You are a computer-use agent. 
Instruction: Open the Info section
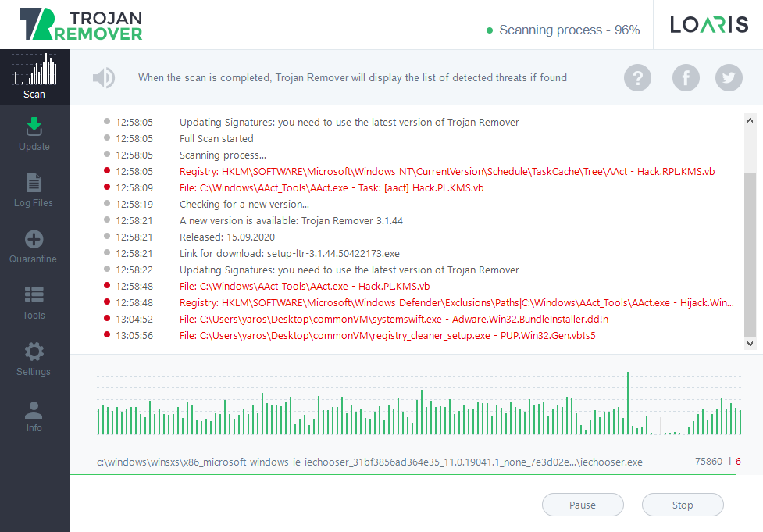pos(34,416)
